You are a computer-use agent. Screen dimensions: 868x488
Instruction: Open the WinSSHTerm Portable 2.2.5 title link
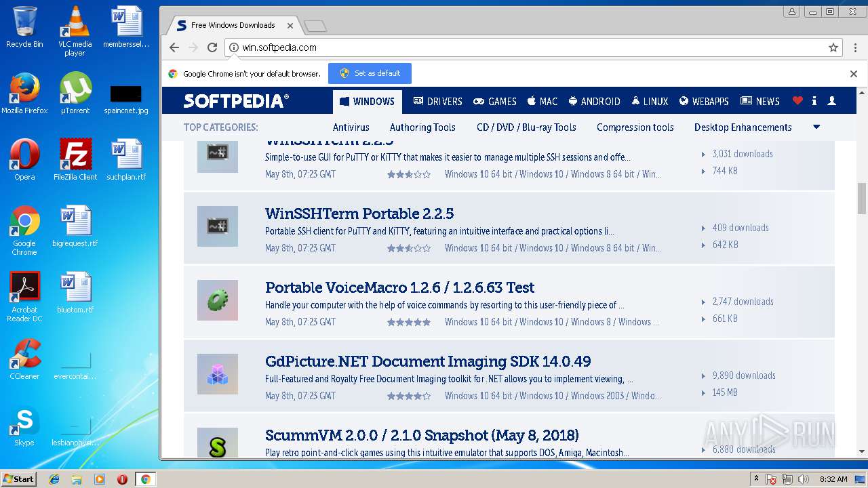click(359, 213)
